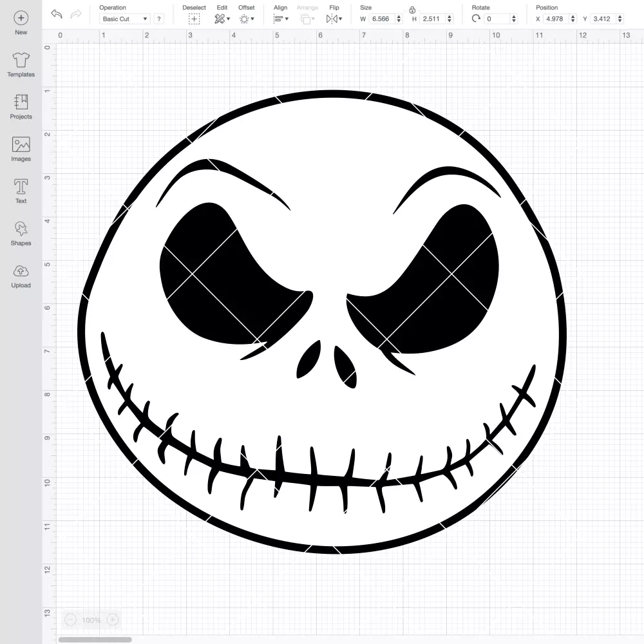
Task: Zoom out with the minus button
Action: [x=70, y=620]
